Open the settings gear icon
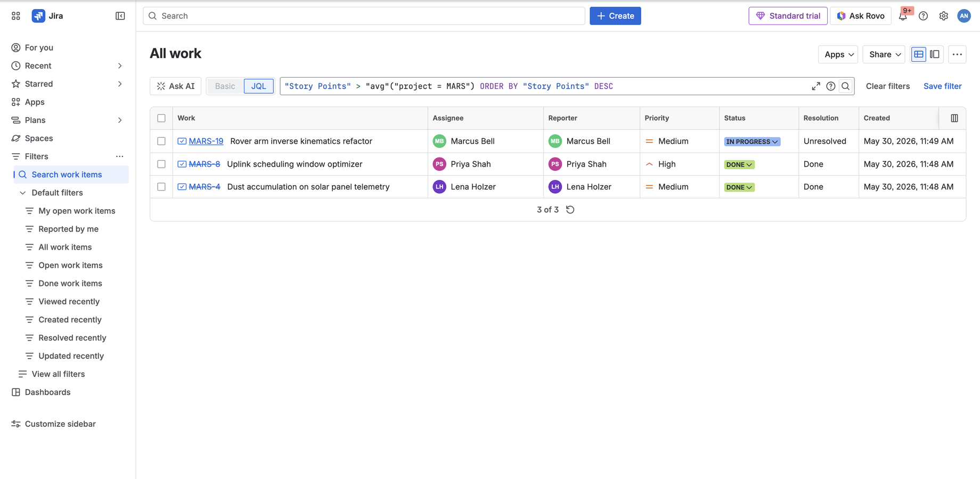Viewport: 980px width, 479px height. coord(944,16)
